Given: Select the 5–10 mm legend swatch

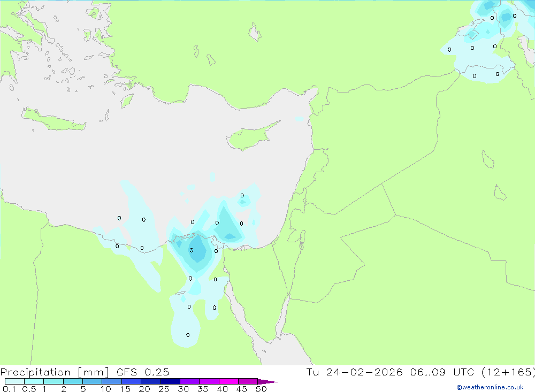Looking at the screenshot, I should pyautogui.click(x=92, y=381).
